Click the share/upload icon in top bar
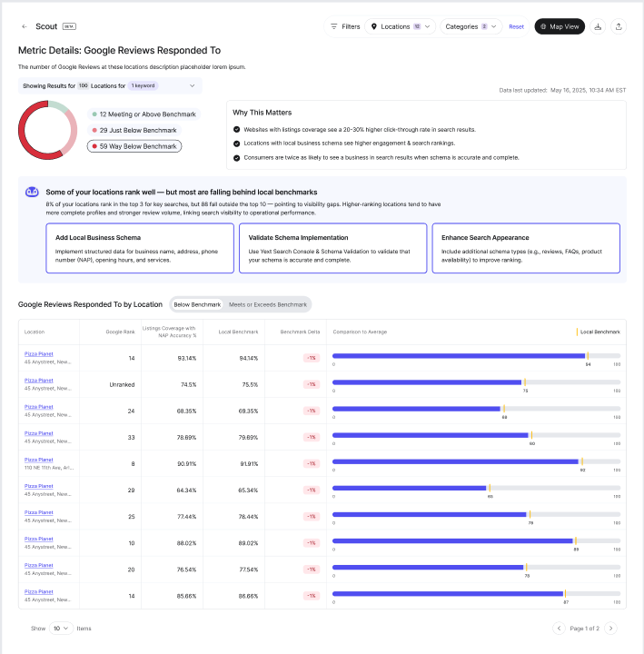Image resolution: width=644 pixels, height=654 pixels. click(619, 26)
